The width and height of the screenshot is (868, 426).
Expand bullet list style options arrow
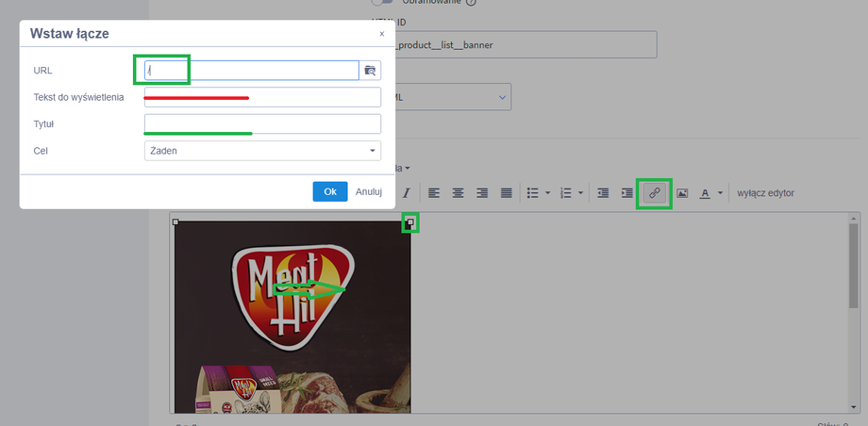[x=547, y=193]
